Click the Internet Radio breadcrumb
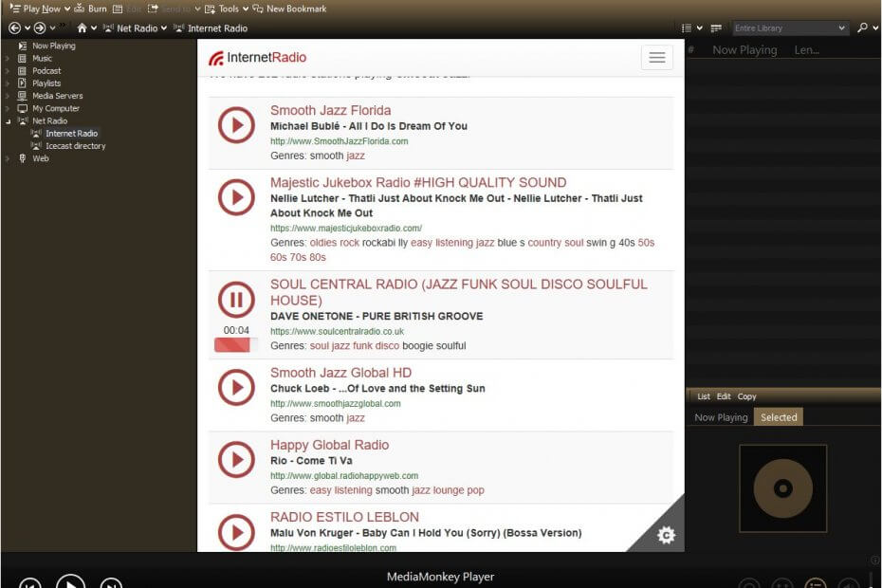 tap(211, 28)
